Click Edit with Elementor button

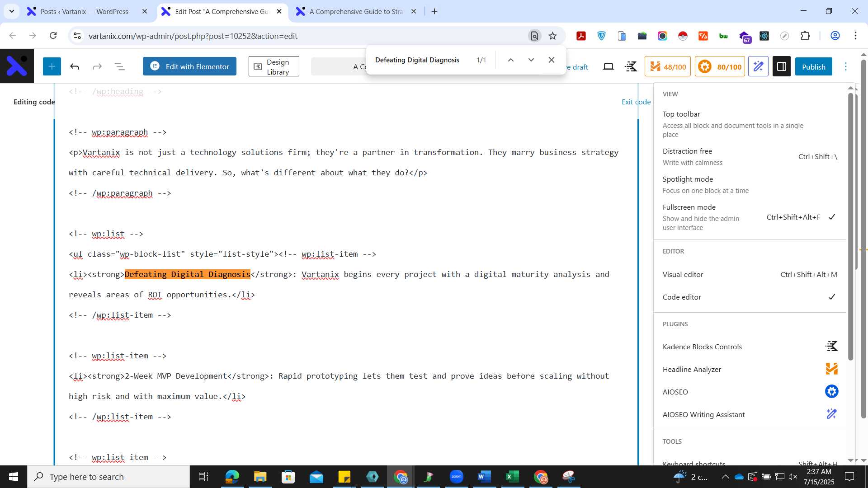(189, 66)
